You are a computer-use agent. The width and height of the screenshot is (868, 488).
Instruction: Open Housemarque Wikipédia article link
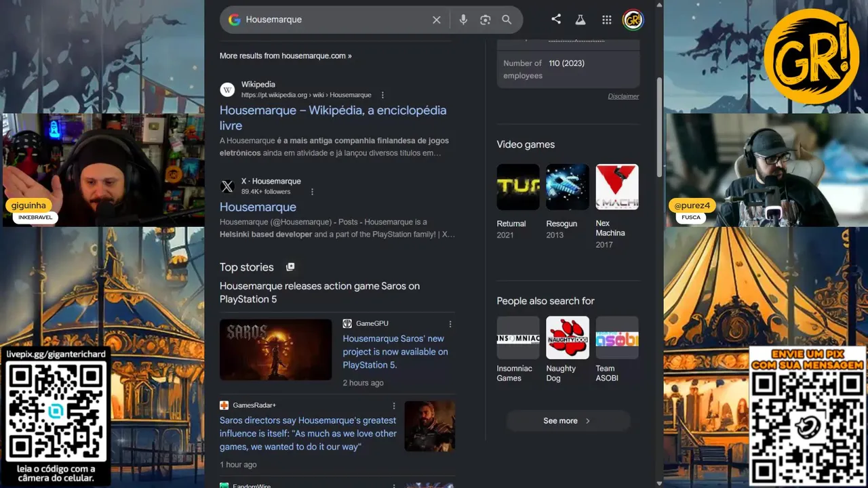333,118
